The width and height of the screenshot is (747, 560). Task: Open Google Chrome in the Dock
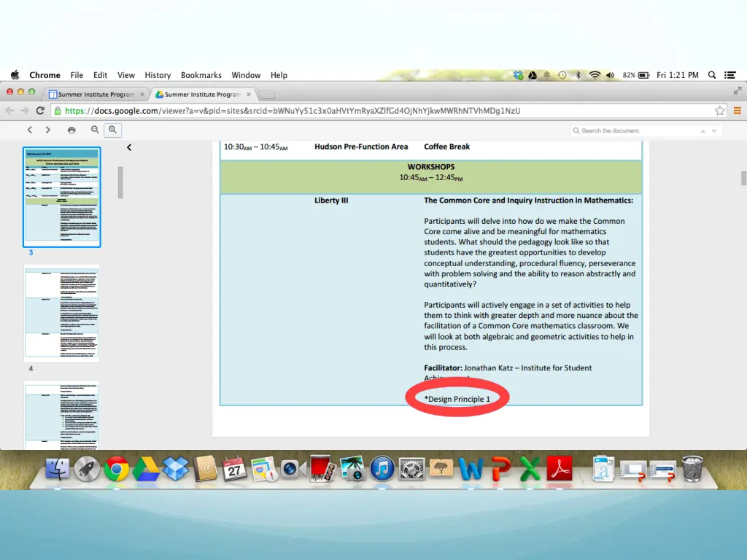point(116,469)
